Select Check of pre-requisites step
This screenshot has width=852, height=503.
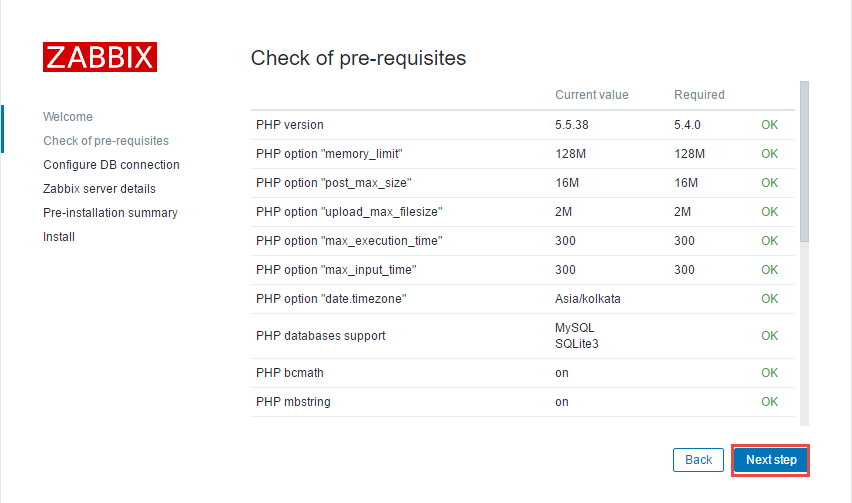106,141
